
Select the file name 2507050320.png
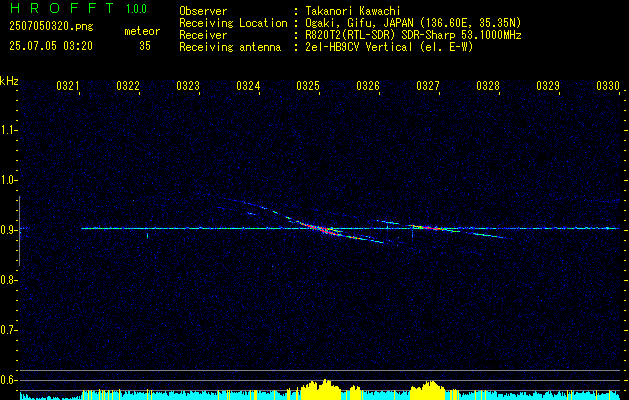click(x=51, y=27)
